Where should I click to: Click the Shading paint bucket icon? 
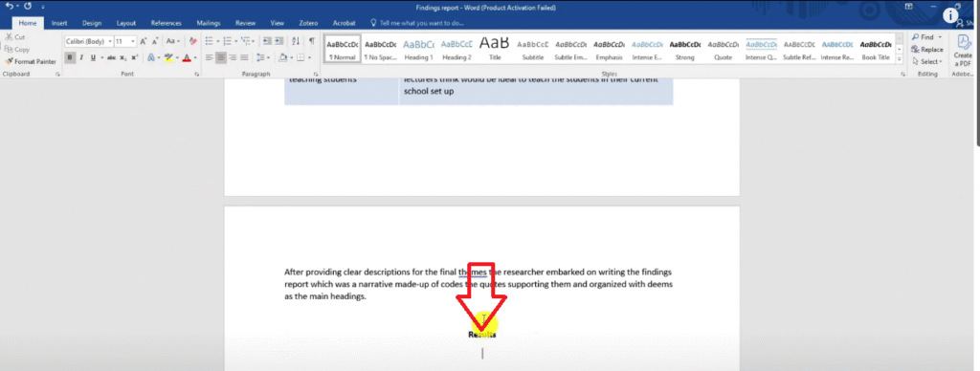click(x=282, y=57)
